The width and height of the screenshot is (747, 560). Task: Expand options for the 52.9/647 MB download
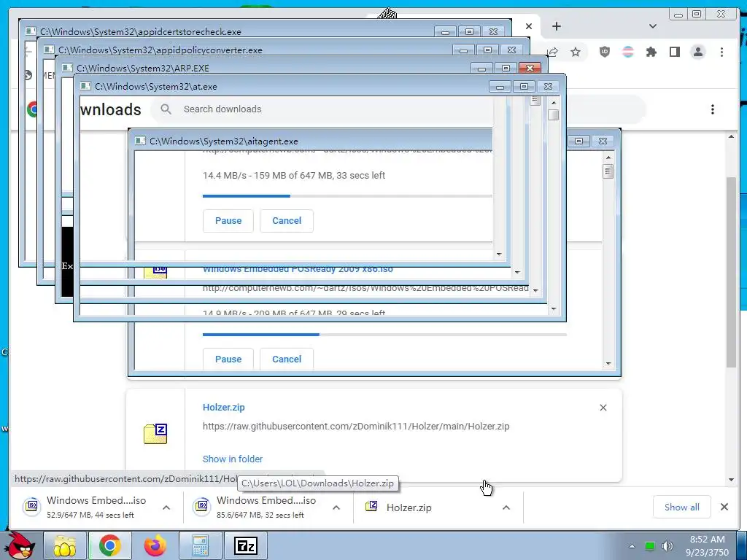pyautogui.click(x=166, y=507)
